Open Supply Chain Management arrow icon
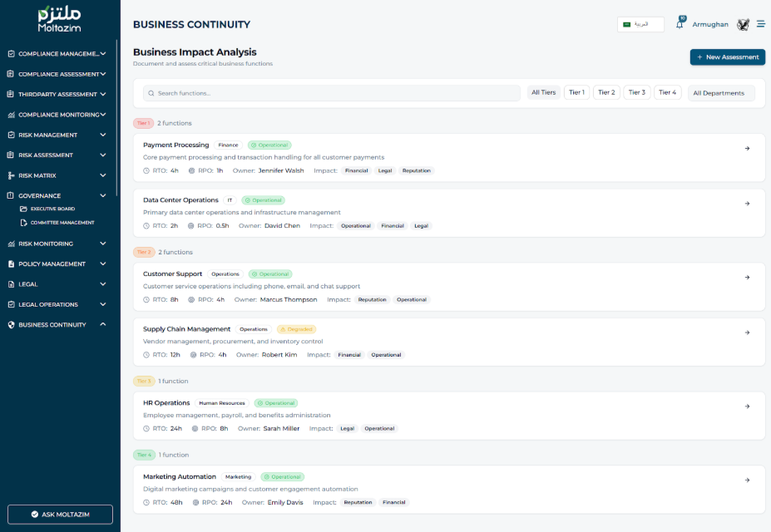The image size is (771, 532). pyautogui.click(x=747, y=332)
